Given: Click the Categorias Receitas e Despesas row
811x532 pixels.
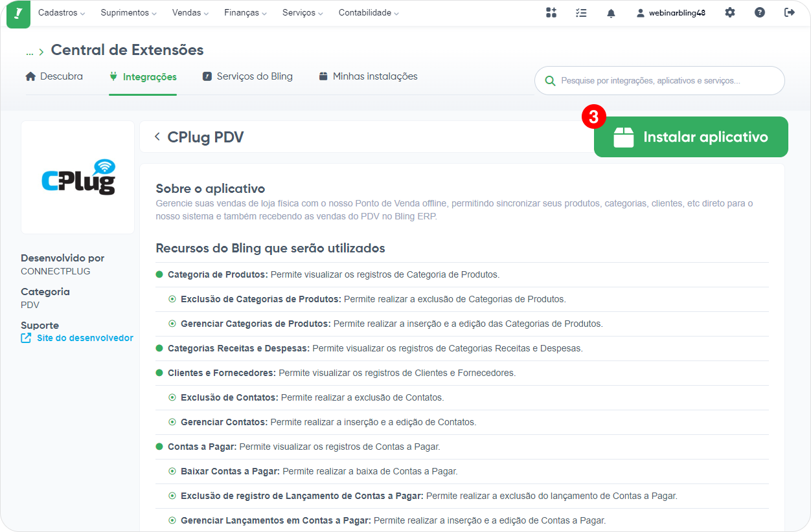Looking at the screenshot, I should 462,348.
